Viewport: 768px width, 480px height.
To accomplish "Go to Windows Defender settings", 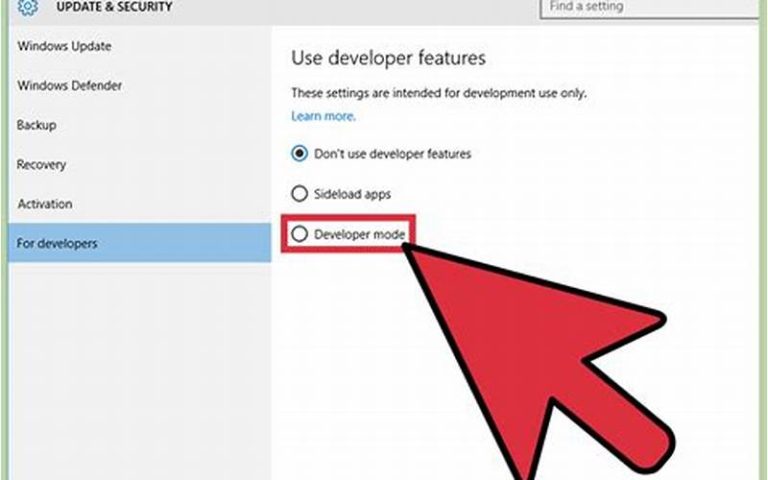I will tap(70, 85).
